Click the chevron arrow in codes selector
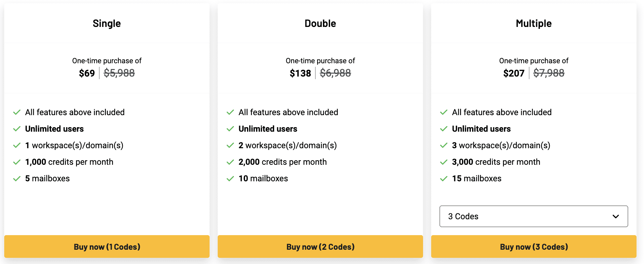The height and width of the screenshot is (264, 644). [615, 216]
